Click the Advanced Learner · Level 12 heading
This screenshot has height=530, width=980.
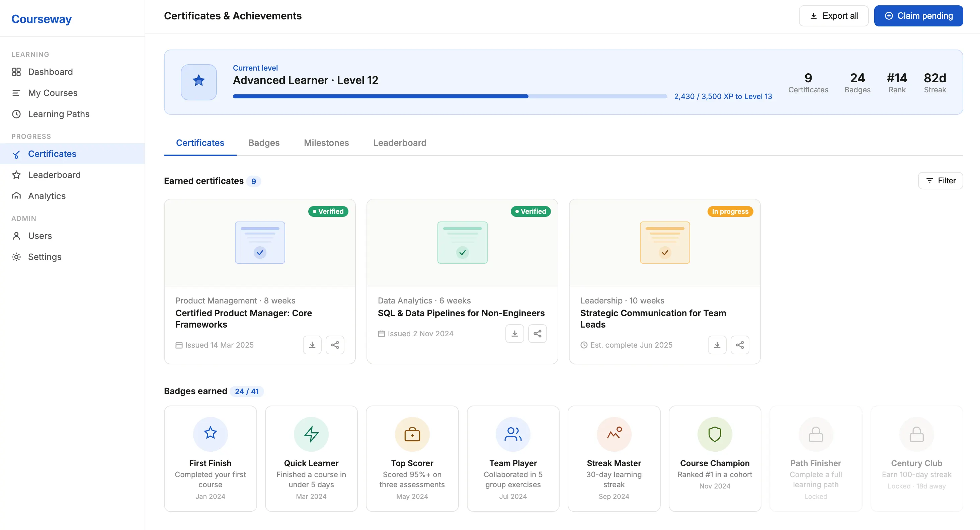[306, 80]
